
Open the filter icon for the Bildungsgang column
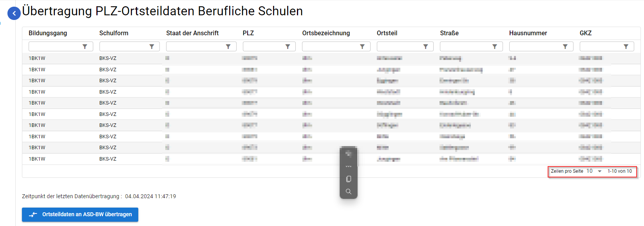coord(85,46)
